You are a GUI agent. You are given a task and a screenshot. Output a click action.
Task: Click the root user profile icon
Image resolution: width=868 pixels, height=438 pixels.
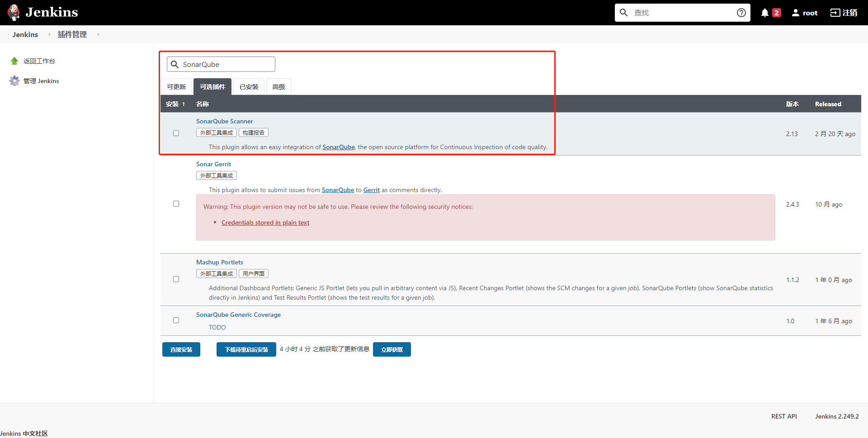pos(795,13)
